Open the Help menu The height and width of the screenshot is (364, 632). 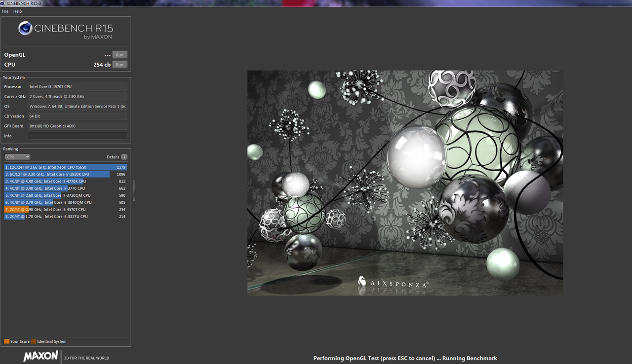pos(17,11)
